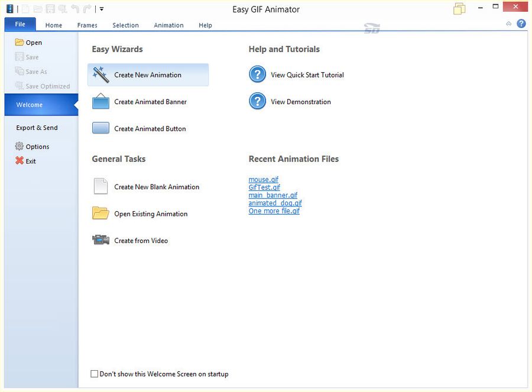Viewport: 532px width, 392px height.
Task: Click the overlapping windows icon near title bar
Action: pyautogui.click(x=459, y=9)
